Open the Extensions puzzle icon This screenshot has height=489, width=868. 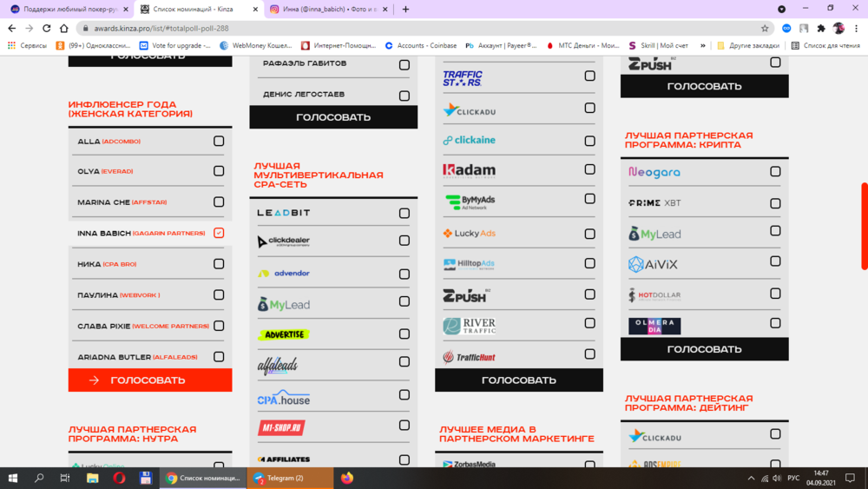click(821, 29)
